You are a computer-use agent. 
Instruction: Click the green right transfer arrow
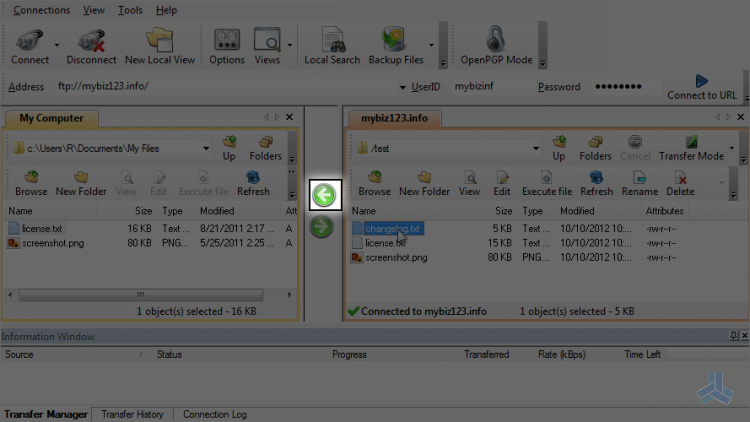[x=321, y=227]
